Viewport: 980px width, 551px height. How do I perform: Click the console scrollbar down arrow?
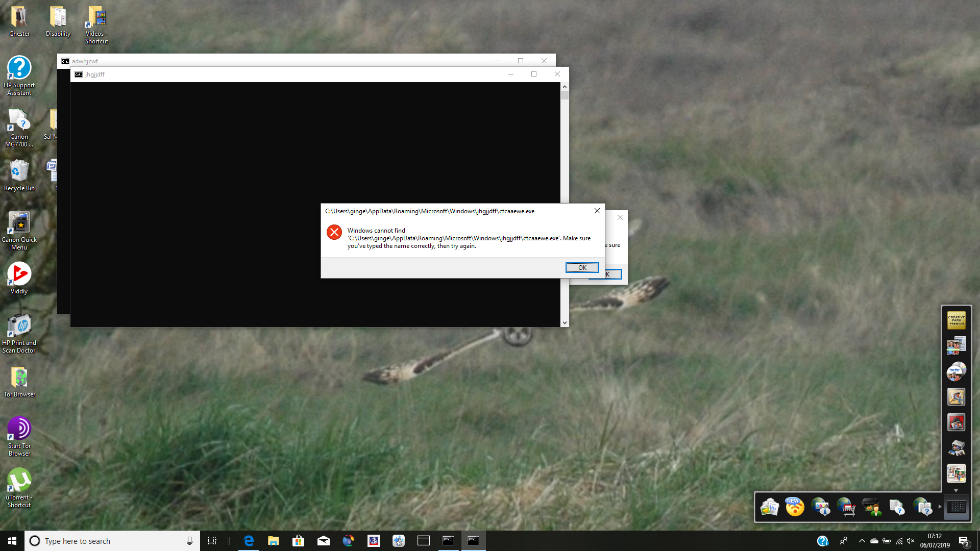565,322
